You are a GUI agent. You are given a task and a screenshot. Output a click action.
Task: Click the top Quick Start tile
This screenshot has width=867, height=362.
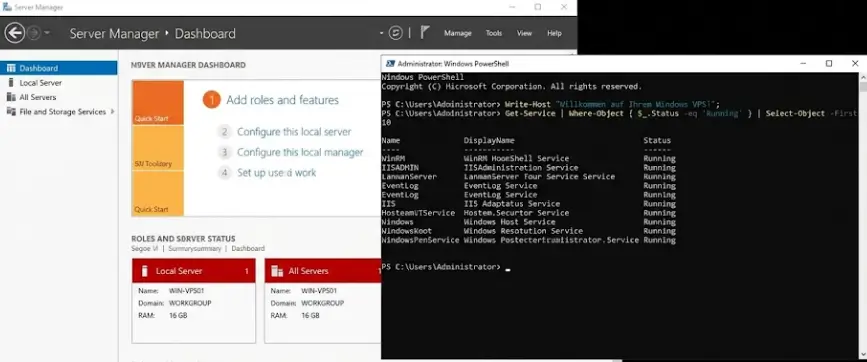point(158,103)
